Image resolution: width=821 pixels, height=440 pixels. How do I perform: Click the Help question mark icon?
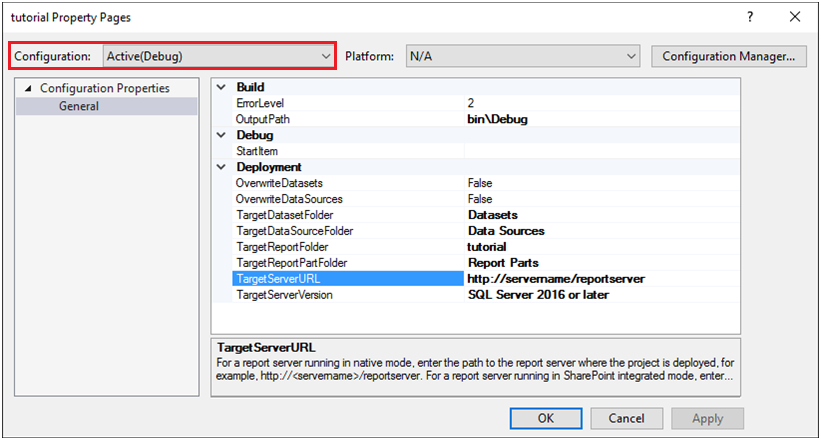750,17
